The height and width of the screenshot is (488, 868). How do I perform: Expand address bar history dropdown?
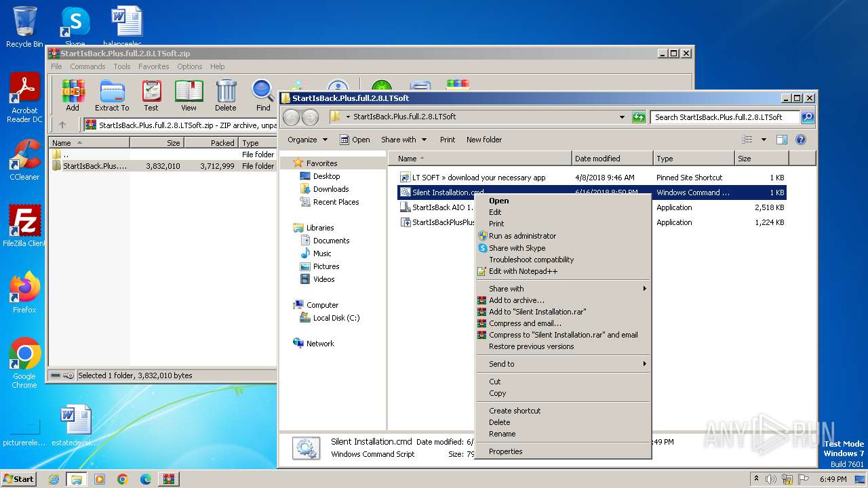coord(622,117)
